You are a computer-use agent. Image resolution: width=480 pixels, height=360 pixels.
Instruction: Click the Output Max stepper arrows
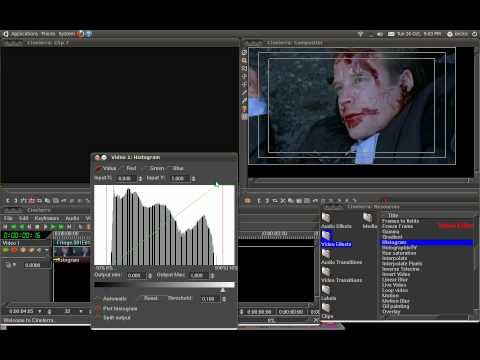[212, 276]
